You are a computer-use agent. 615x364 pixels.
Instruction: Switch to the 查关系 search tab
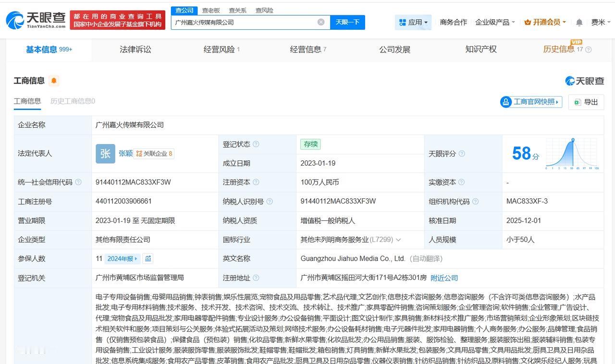coord(237,11)
